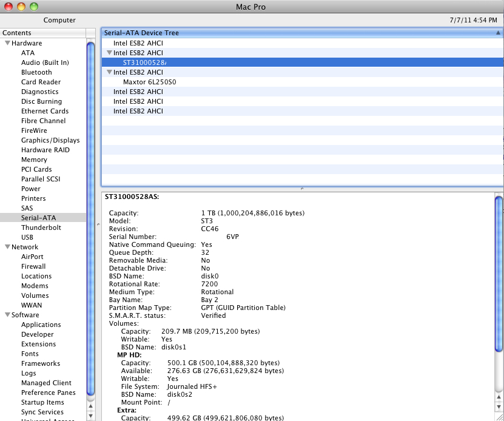Image resolution: width=504 pixels, height=421 pixels.
Task: Select ATA in Hardware list
Action: click(28, 53)
